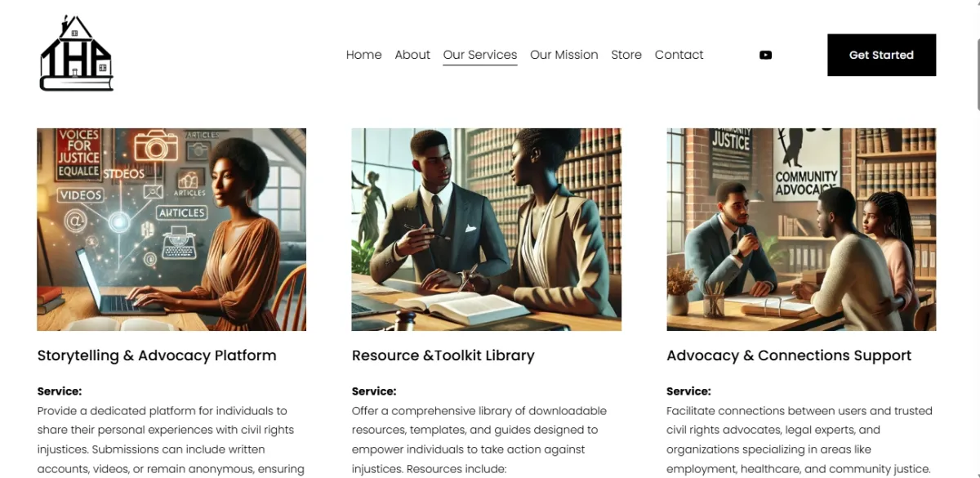Screen dimensions: 980x478
Task: Click the Storytelling & Advocacy Platform heading
Action: [x=157, y=355]
